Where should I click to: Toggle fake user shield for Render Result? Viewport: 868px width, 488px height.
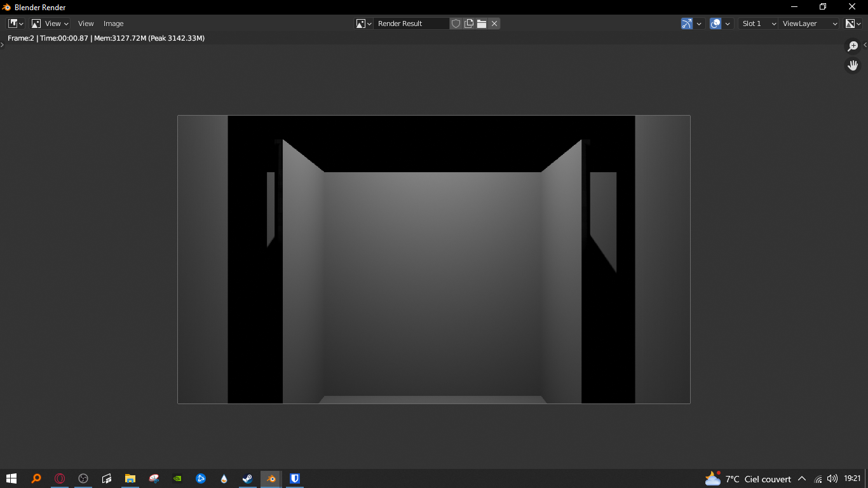pos(456,24)
